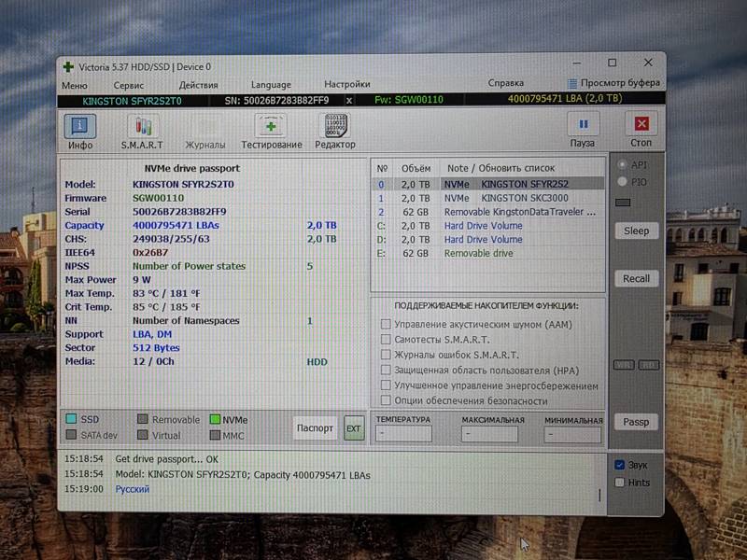747x560 pixels.
Task: Toggle the Звук sound checkbox
Action: [620, 465]
